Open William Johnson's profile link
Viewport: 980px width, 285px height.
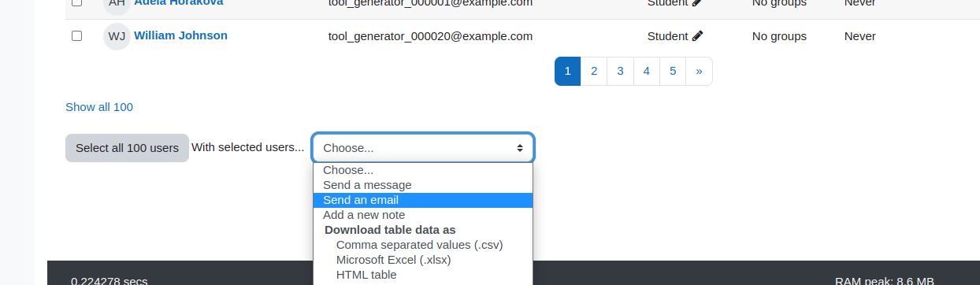pyautogui.click(x=180, y=35)
